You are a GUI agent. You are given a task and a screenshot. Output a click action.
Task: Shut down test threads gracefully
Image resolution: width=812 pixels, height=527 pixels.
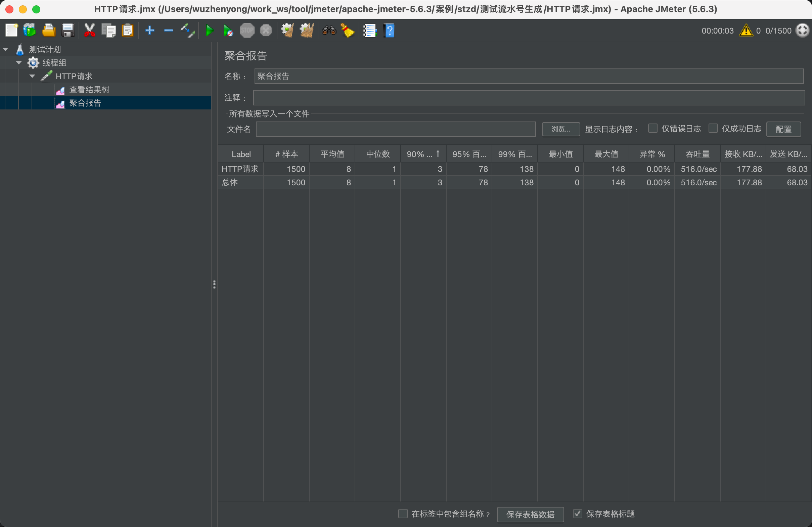click(x=266, y=30)
